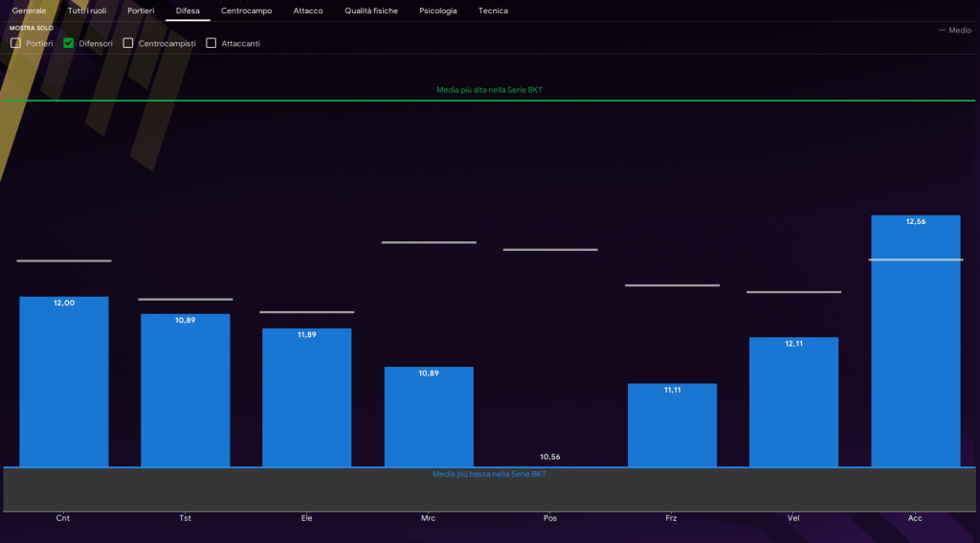Open the Tecnica tab
This screenshot has height=543, width=980.
click(x=493, y=11)
